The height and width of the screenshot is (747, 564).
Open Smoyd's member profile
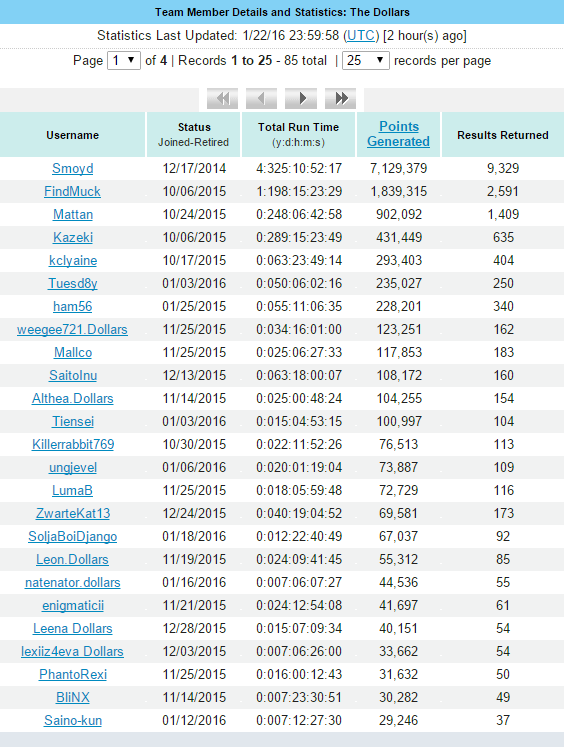[72, 169]
